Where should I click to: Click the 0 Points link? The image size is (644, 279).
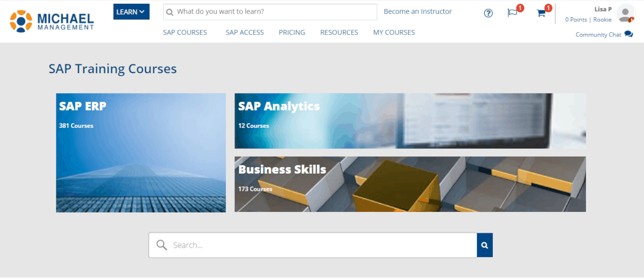pos(576,19)
